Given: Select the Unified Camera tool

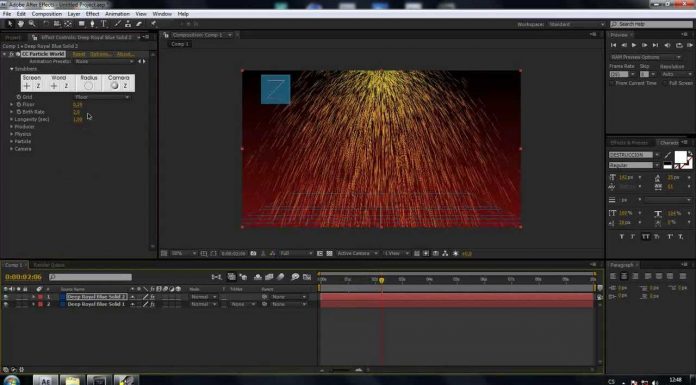Looking at the screenshot, I should coord(57,24).
